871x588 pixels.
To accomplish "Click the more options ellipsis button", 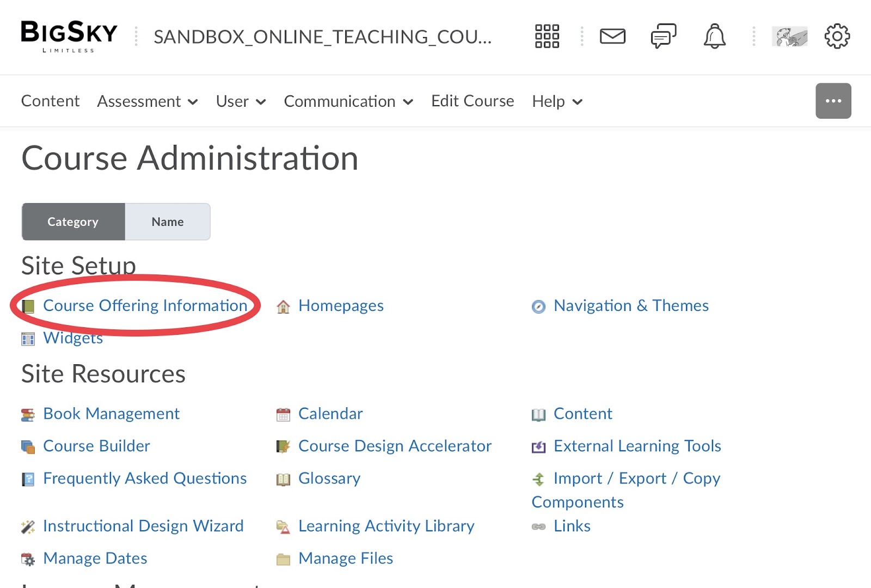I will coord(833,101).
